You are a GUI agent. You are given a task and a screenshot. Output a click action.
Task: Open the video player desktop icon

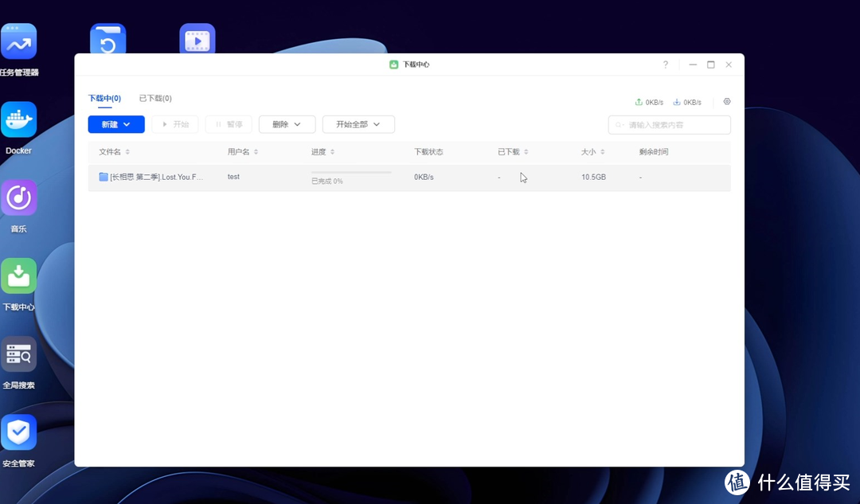[197, 37]
